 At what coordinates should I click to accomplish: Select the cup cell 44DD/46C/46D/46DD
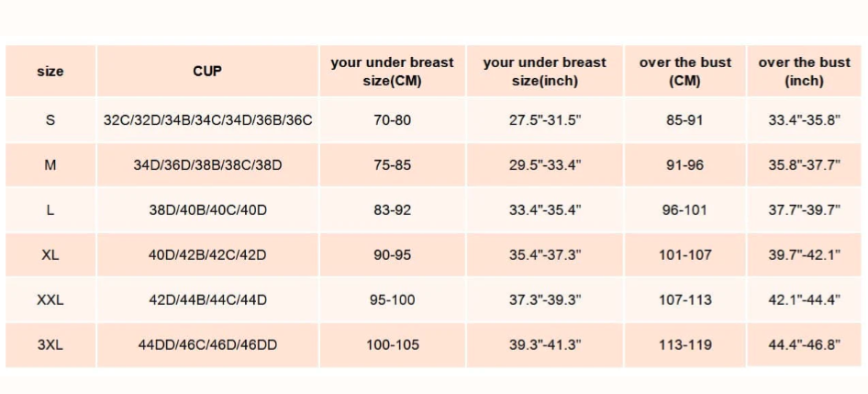click(207, 345)
